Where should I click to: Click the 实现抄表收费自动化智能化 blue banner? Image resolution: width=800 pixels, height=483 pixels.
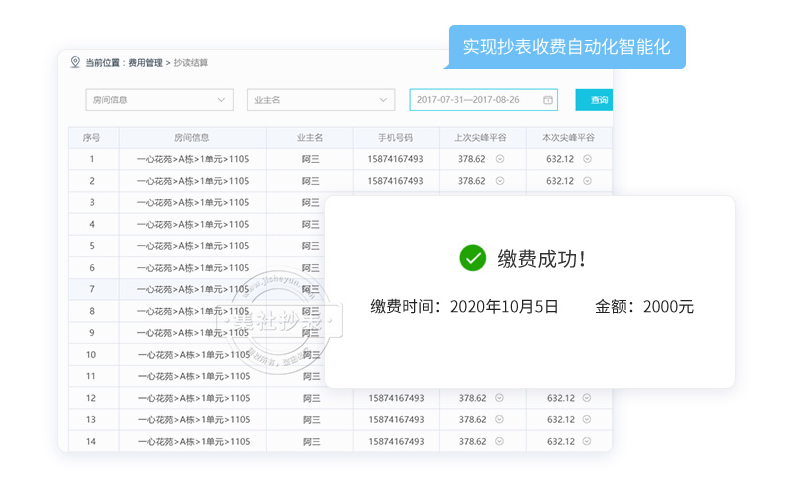566,47
